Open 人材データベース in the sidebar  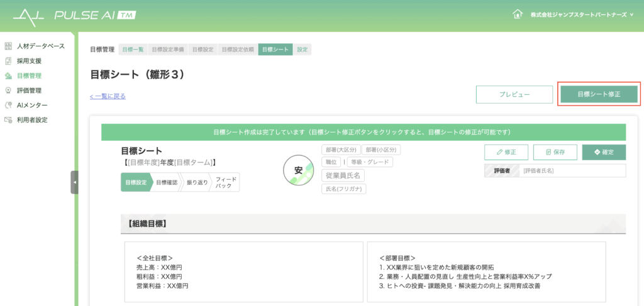click(x=40, y=46)
